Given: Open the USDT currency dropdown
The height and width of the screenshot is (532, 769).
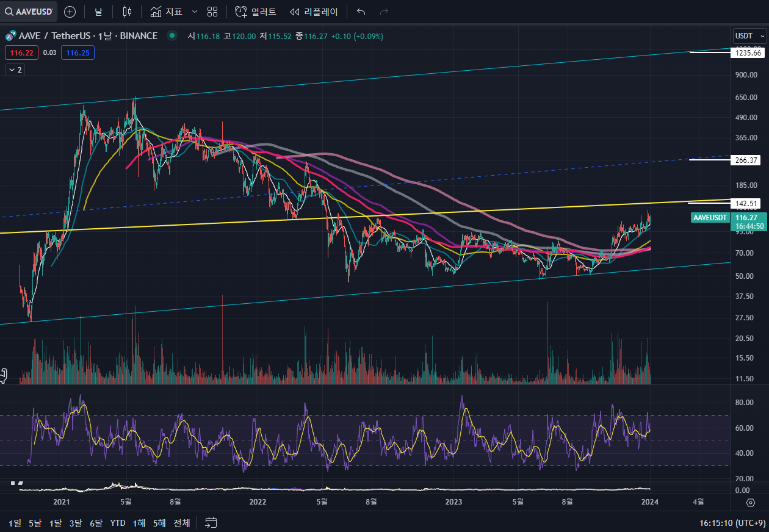Looking at the screenshot, I should [x=747, y=36].
